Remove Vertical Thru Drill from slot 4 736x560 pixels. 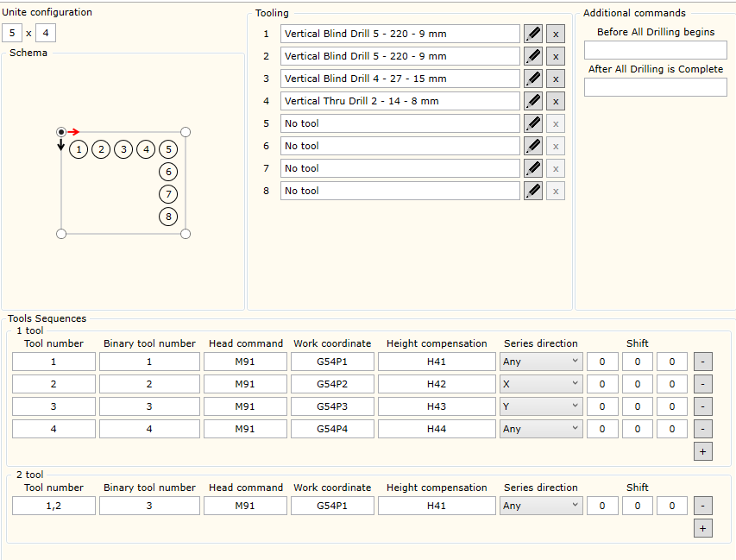556,101
